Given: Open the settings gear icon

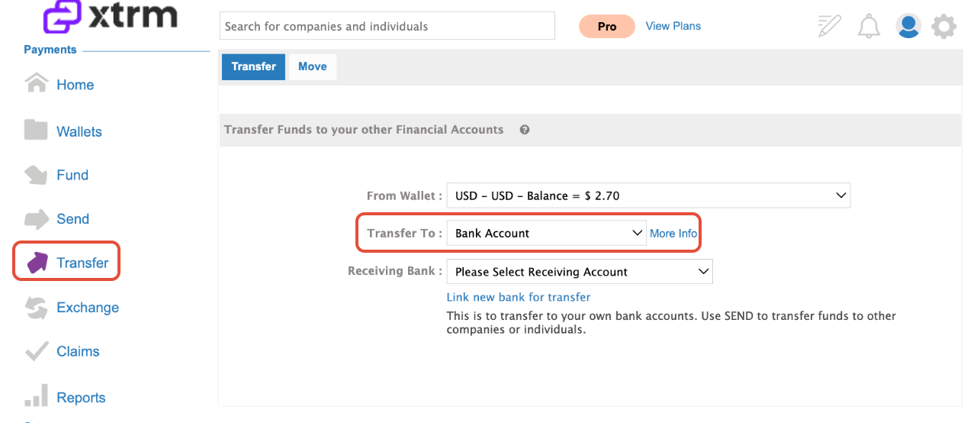Looking at the screenshot, I should point(944,27).
